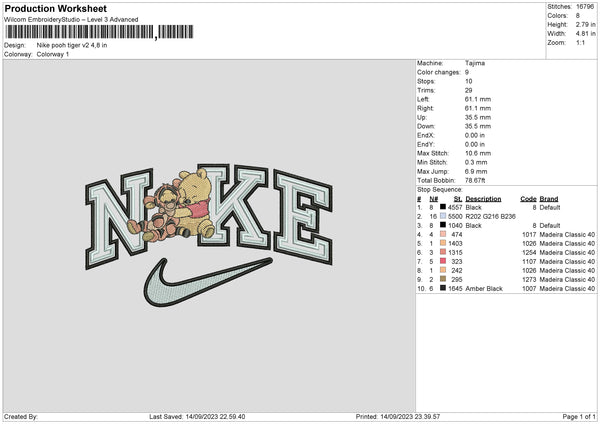Click the Height value 2.79 in
The image size is (600, 424).
(x=585, y=24)
